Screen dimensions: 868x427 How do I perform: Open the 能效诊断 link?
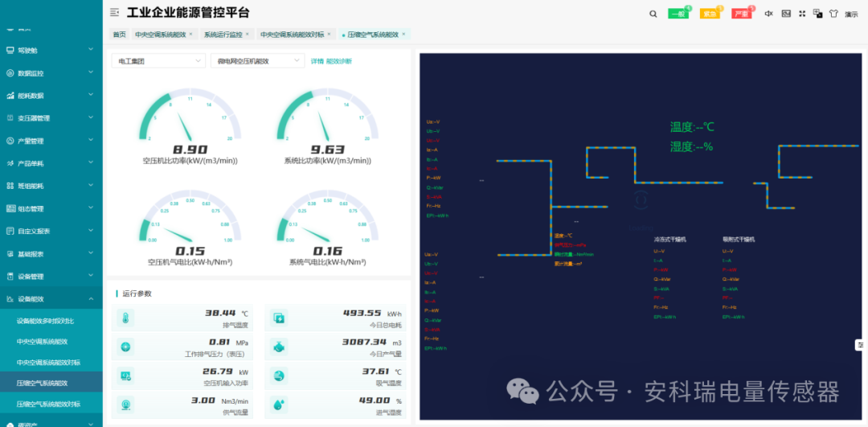[339, 61]
